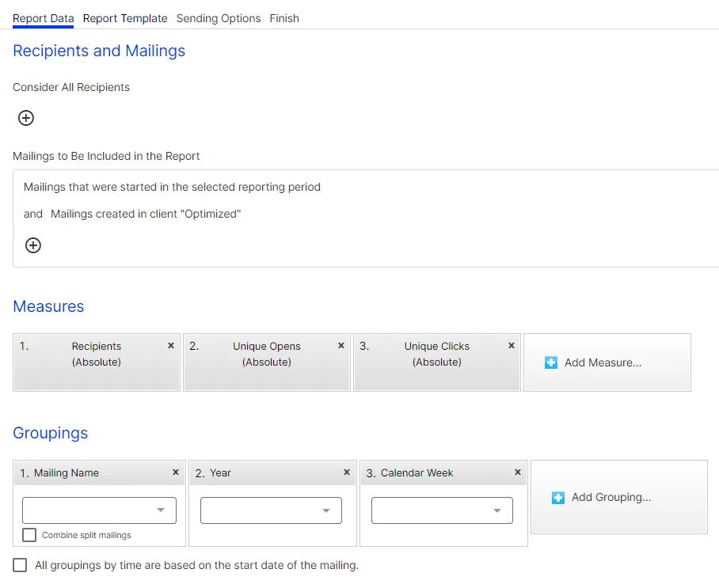Remove the Recipients (Absolute) measure
Viewport: 719px width, 588px height.
pyautogui.click(x=171, y=346)
